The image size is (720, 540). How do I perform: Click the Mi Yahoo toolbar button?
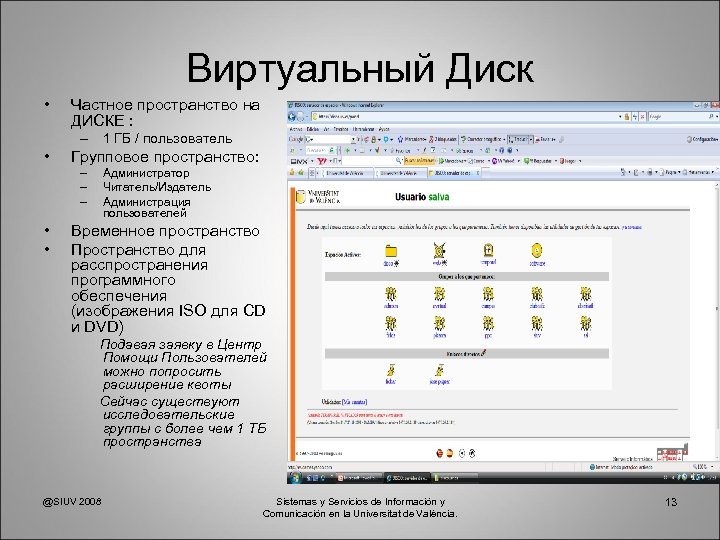point(505,161)
